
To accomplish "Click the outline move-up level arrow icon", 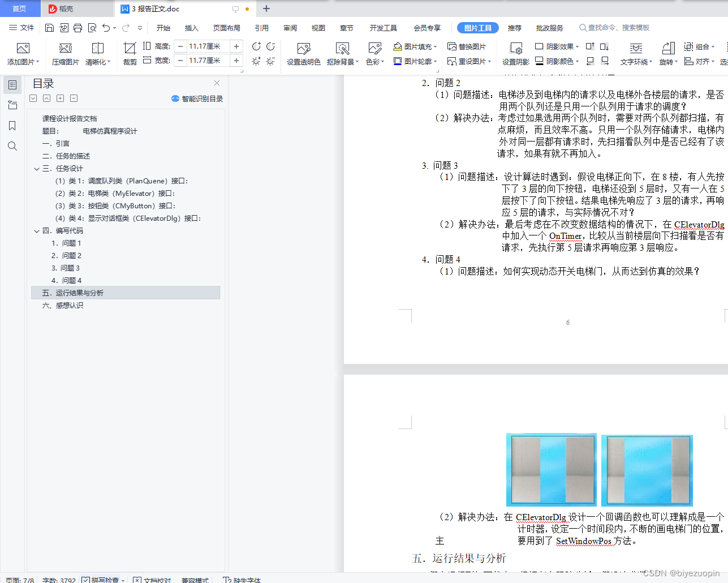I will pos(47,98).
